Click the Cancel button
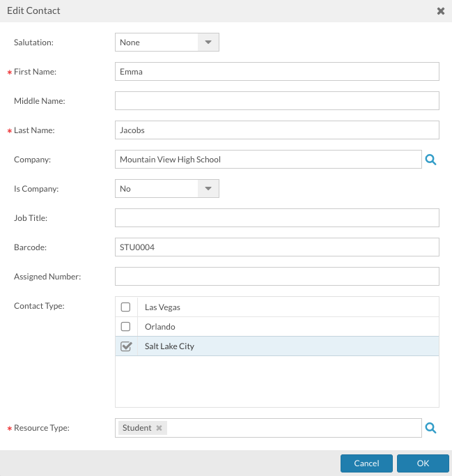The image size is (452, 476). click(366, 463)
